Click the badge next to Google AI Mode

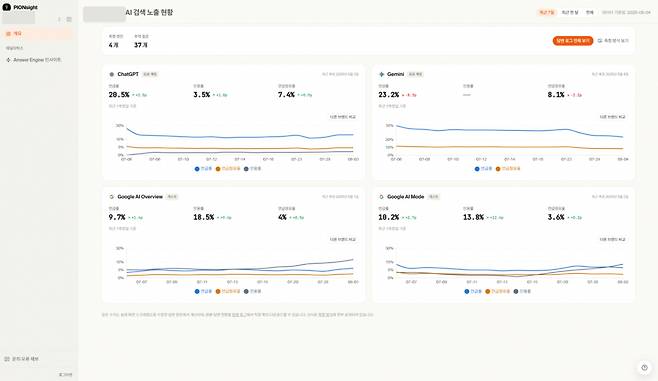[433, 197]
